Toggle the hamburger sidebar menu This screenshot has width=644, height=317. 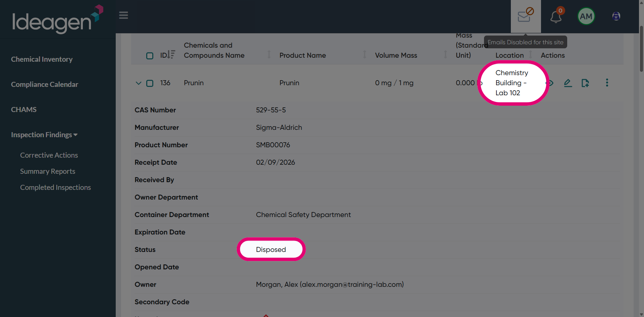[x=123, y=15]
